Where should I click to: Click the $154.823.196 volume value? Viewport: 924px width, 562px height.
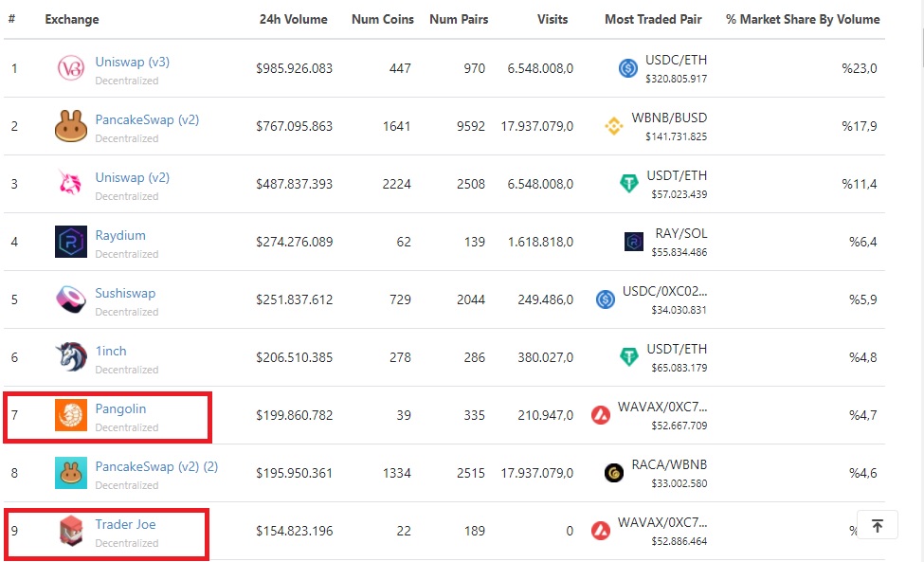tap(294, 531)
